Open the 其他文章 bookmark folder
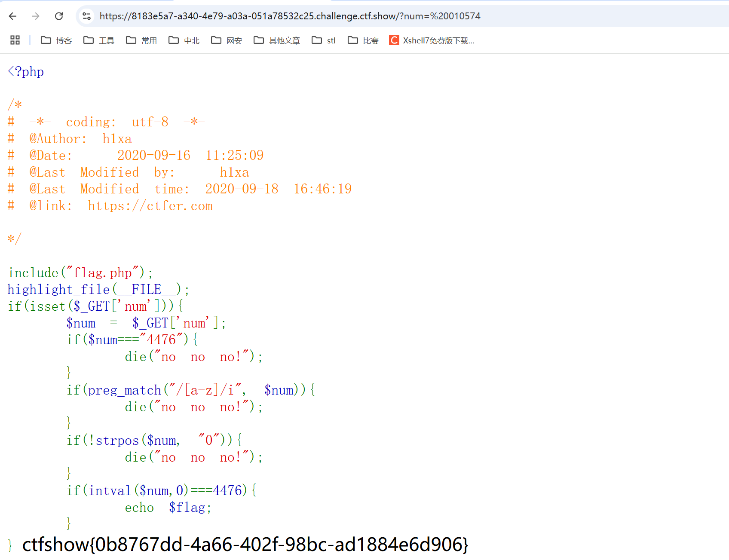Screen dimensions: 729x560 click(277, 40)
